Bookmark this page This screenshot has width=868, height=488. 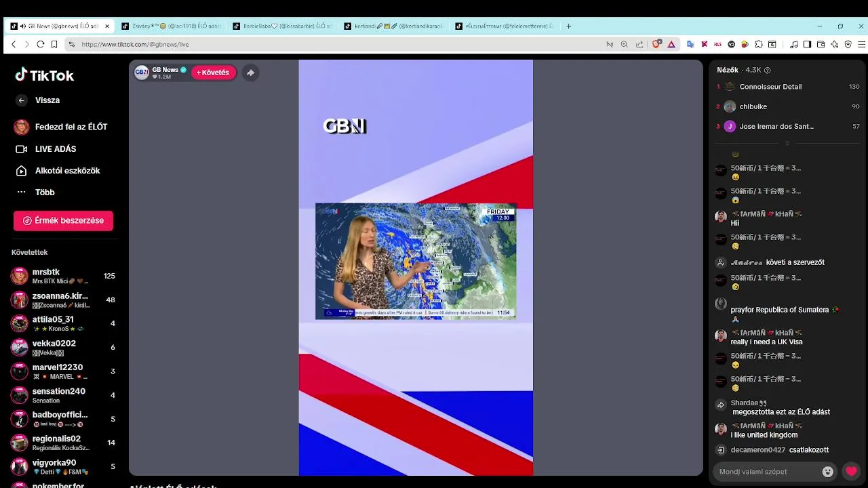pos(54,44)
